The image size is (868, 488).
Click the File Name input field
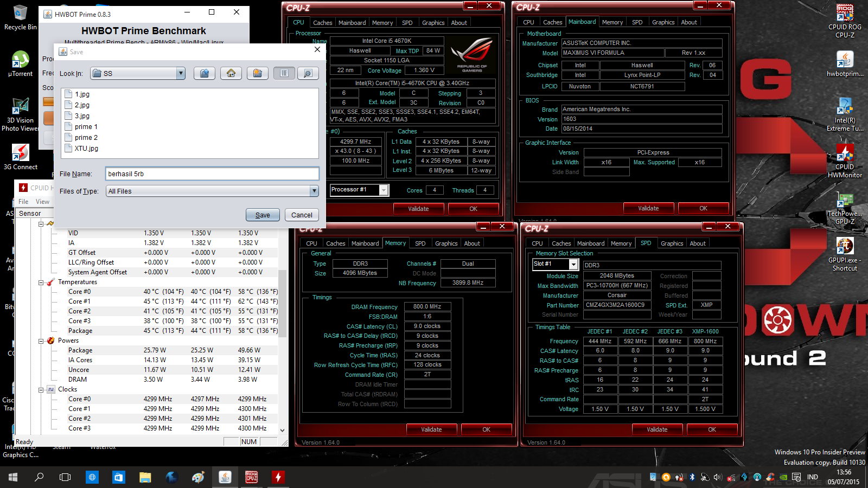click(212, 174)
